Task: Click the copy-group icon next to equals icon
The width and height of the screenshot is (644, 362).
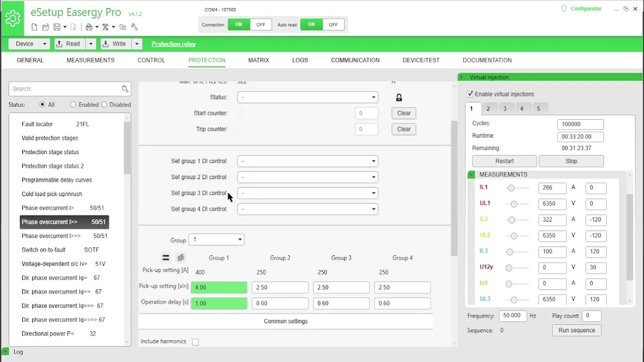Action: pos(181,258)
